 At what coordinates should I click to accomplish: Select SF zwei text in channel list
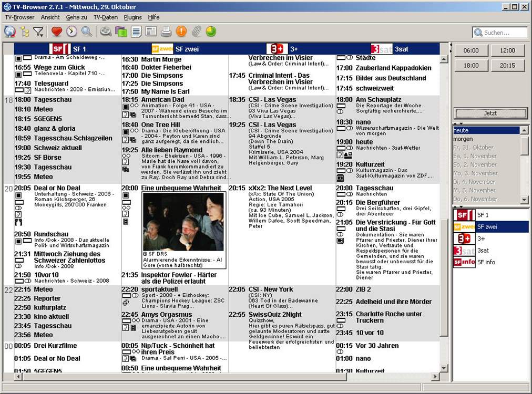pos(487,227)
